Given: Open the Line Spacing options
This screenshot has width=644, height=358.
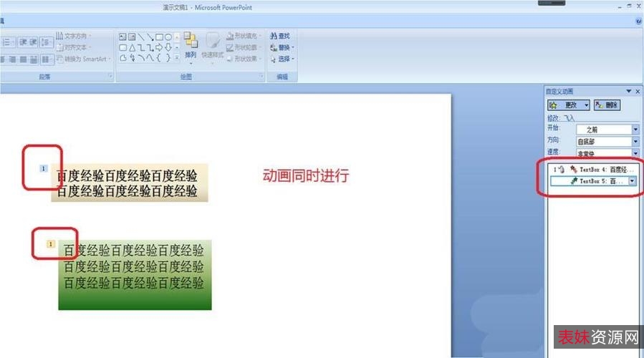Looking at the screenshot, I should coord(47,42).
